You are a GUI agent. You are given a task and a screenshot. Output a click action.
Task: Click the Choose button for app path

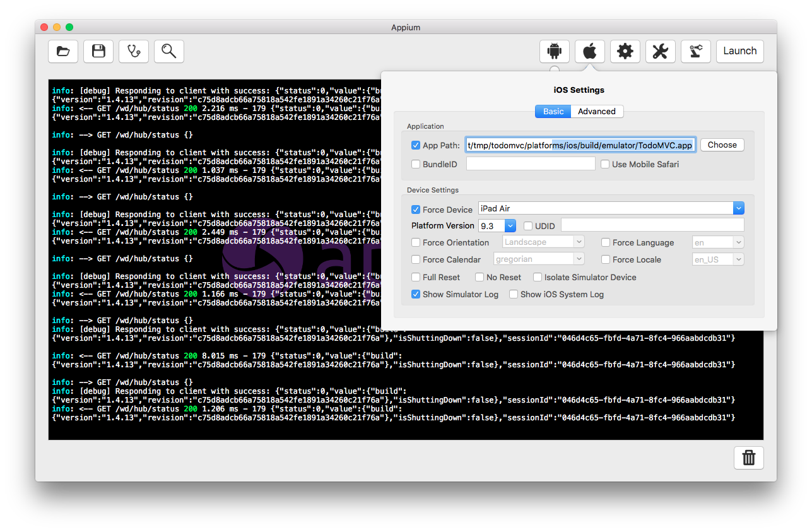point(722,145)
